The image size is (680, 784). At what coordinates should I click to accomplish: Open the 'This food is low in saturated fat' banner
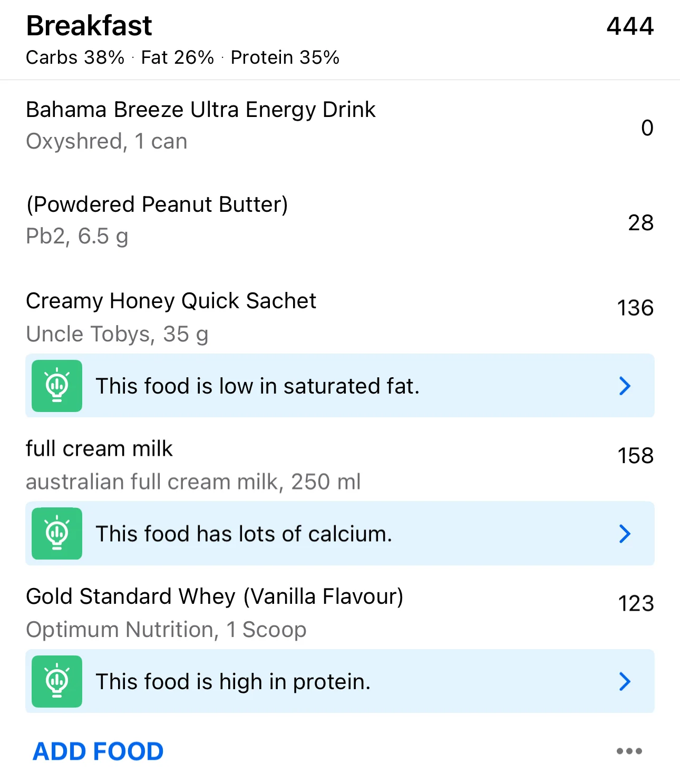257,386
